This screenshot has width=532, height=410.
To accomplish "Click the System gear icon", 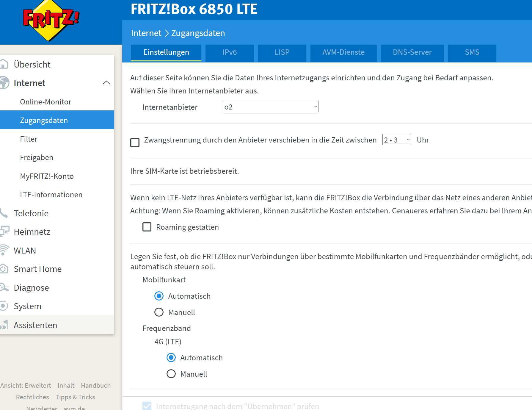I will click(4, 306).
